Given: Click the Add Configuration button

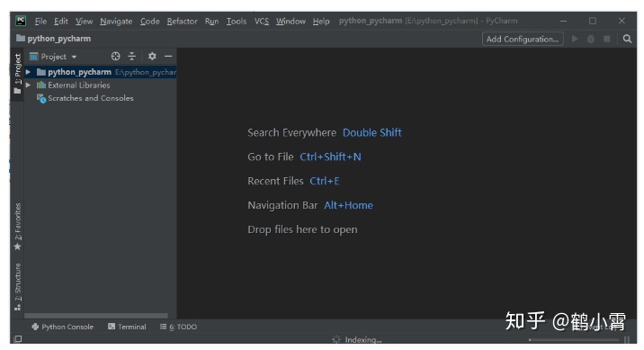Looking at the screenshot, I should click(x=523, y=39).
